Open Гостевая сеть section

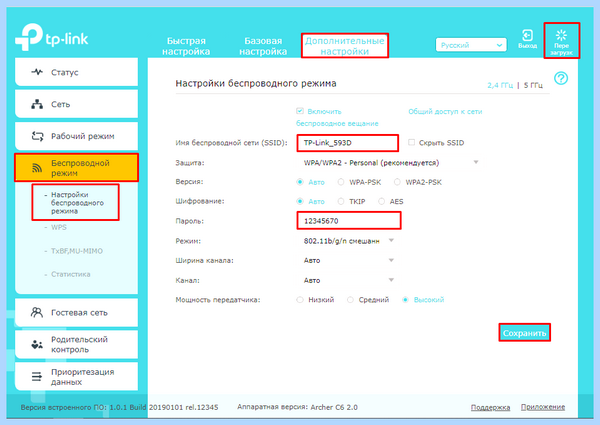(x=77, y=313)
